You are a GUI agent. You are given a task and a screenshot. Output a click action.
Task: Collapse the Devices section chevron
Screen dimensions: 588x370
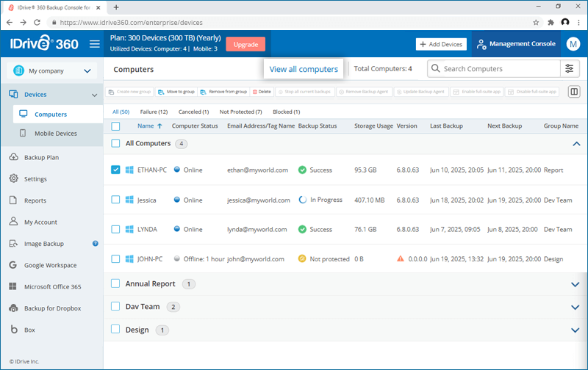[x=95, y=95]
